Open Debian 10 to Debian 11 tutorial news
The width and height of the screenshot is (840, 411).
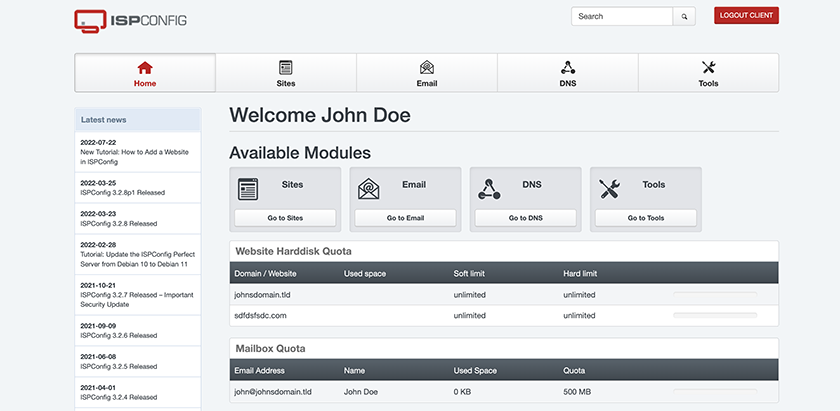click(x=138, y=259)
